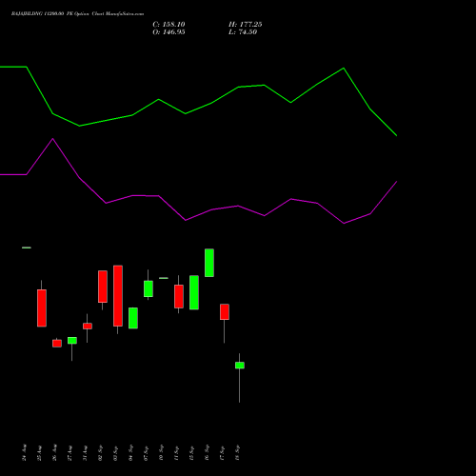This screenshot has height=476, width=476.
Task: Click the purple line's highest peak
Action: point(52,139)
